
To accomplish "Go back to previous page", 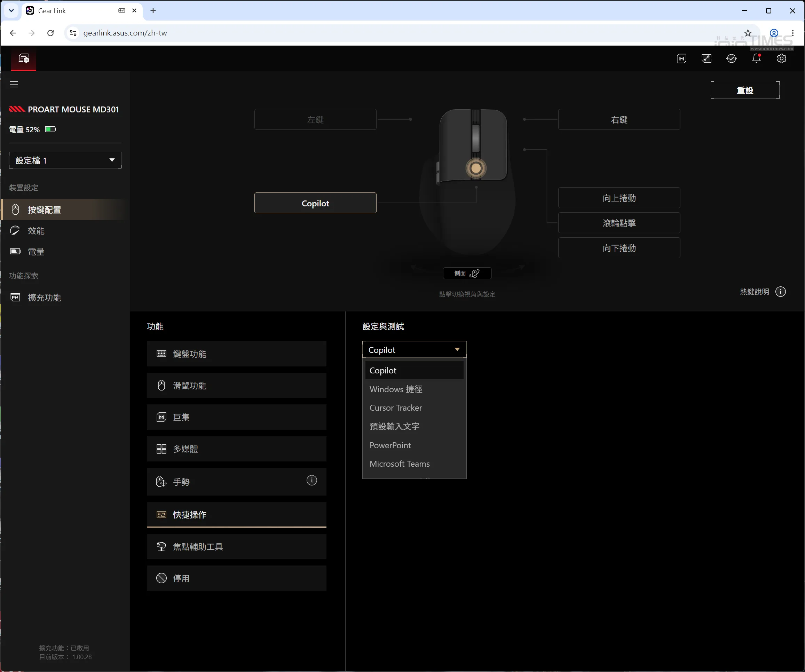I will click(x=13, y=33).
